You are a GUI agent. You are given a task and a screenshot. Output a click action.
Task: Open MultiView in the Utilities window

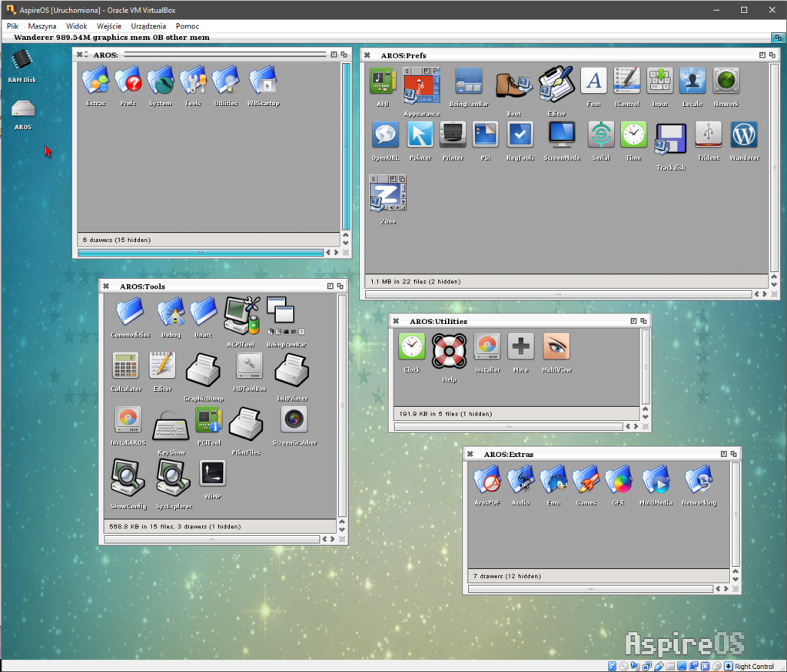click(556, 348)
